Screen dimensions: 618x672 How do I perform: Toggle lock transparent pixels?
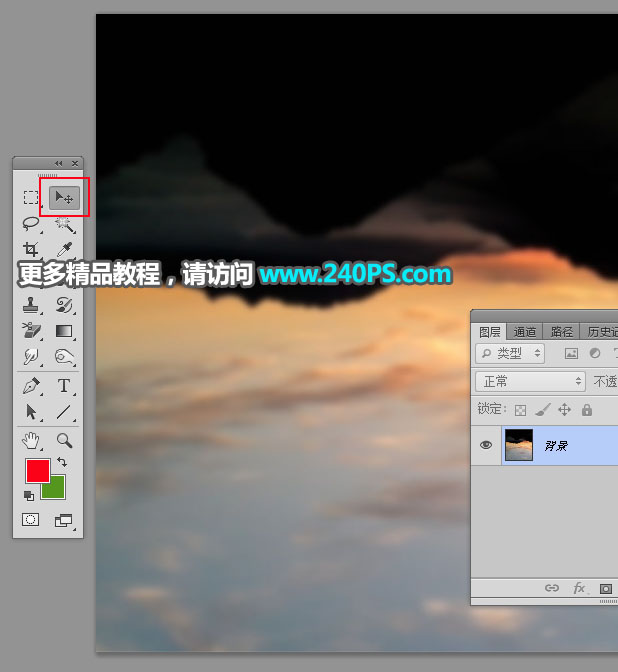click(x=520, y=410)
